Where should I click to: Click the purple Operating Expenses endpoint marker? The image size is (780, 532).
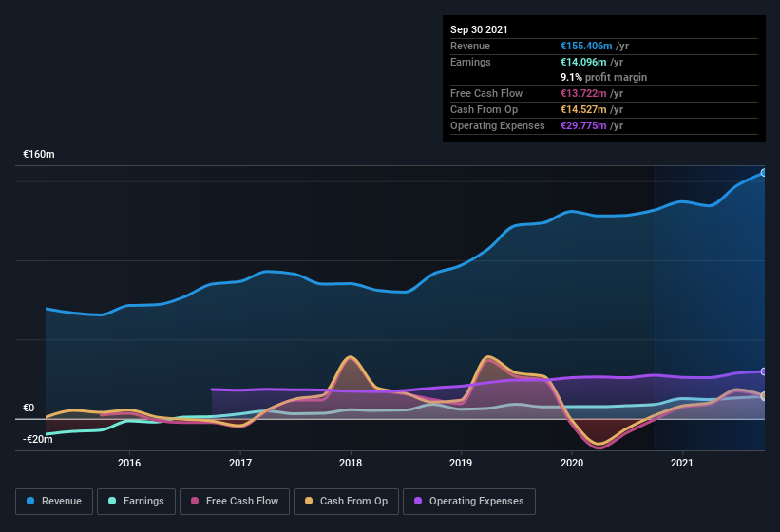tap(763, 371)
